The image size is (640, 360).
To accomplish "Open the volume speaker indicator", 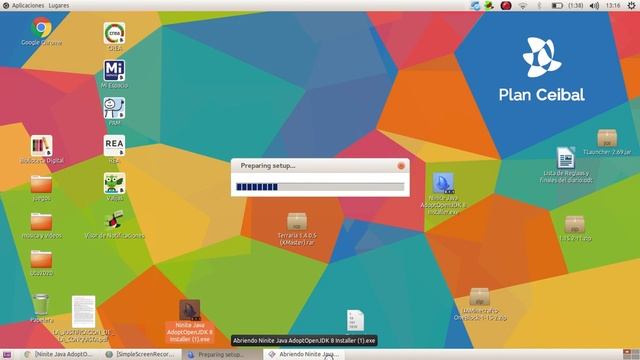I will click(594, 5).
